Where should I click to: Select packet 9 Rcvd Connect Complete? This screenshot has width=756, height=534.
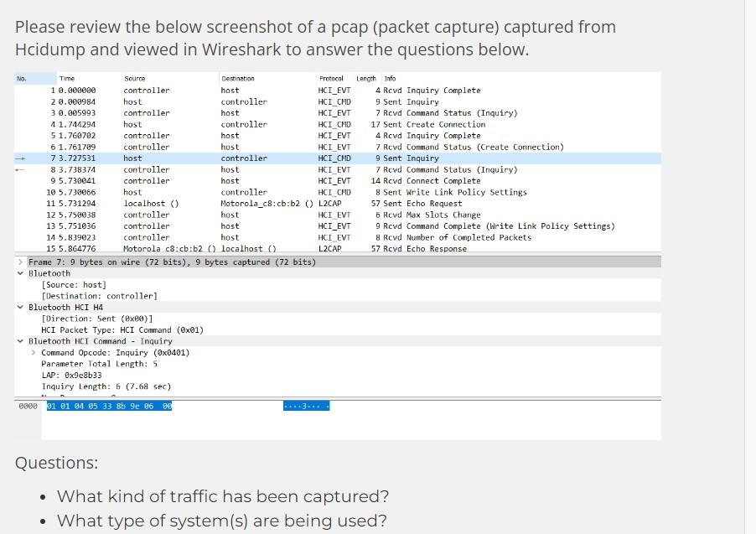[338, 181]
